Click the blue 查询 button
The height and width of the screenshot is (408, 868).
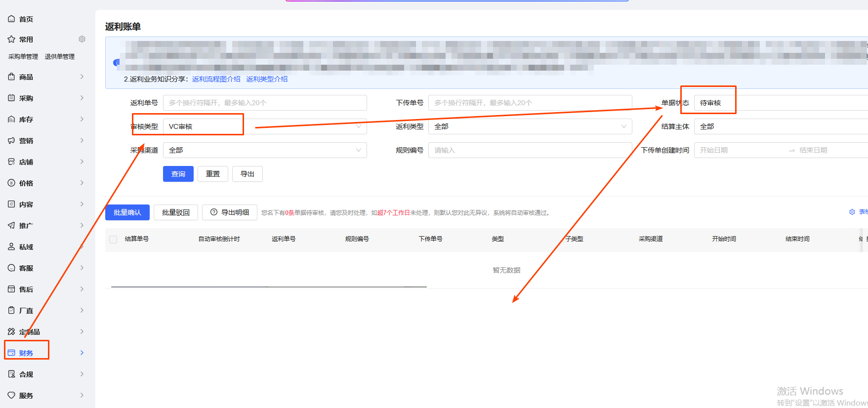click(x=178, y=174)
